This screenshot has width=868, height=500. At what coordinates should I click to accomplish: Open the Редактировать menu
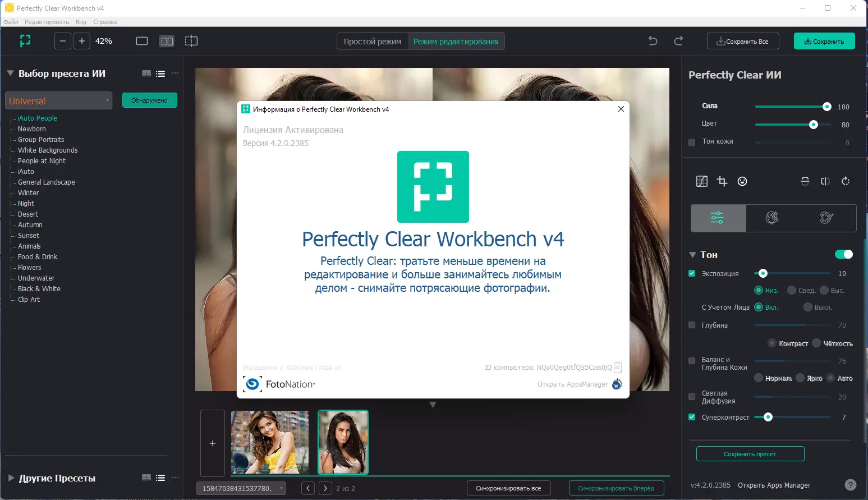(x=47, y=22)
